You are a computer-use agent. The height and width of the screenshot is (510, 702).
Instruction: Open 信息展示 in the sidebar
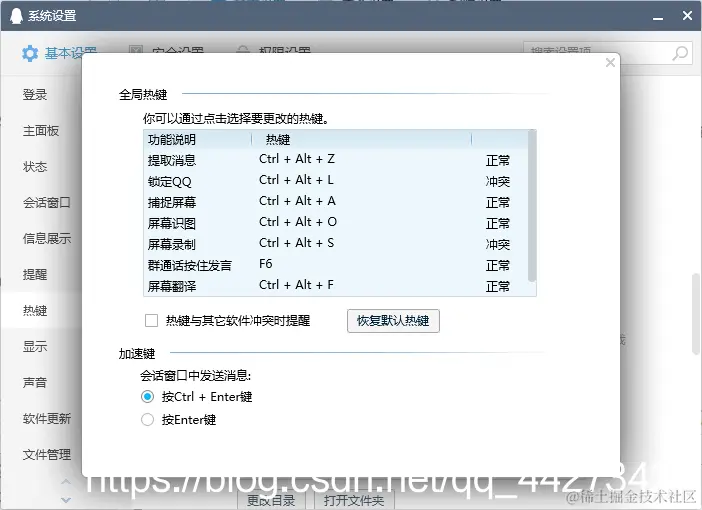tap(47, 238)
